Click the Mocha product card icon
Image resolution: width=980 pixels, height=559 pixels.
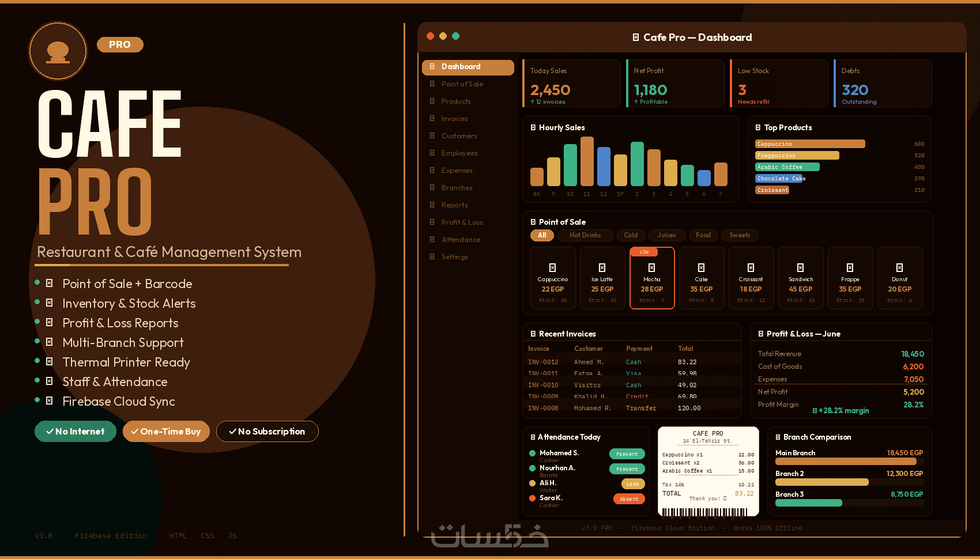pyautogui.click(x=651, y=267)
